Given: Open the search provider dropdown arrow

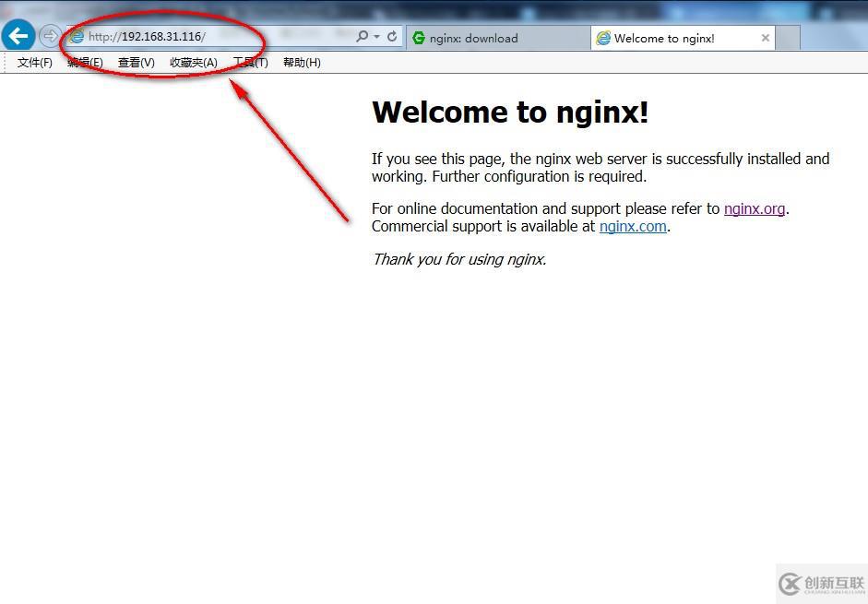Looking at the screenshot, I should (375, 36).
